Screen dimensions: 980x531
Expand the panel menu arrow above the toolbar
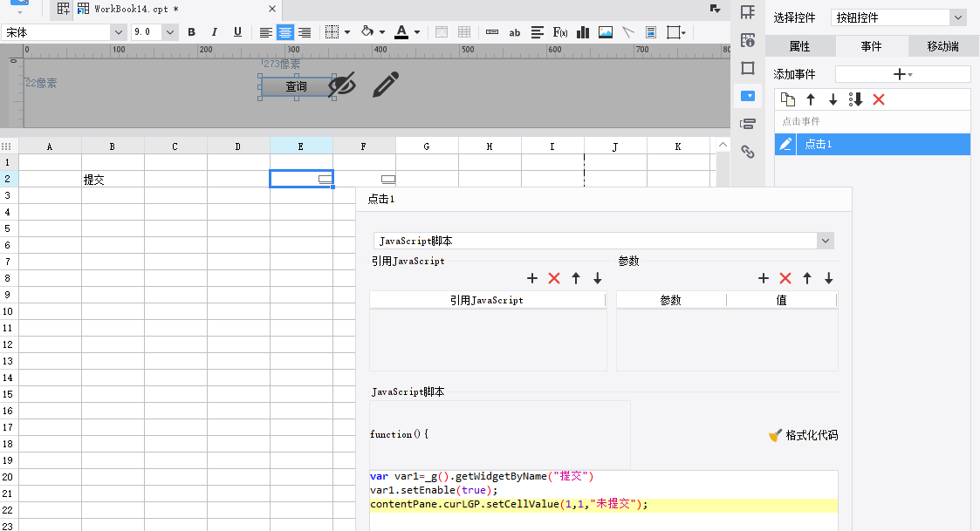[715, 9]
